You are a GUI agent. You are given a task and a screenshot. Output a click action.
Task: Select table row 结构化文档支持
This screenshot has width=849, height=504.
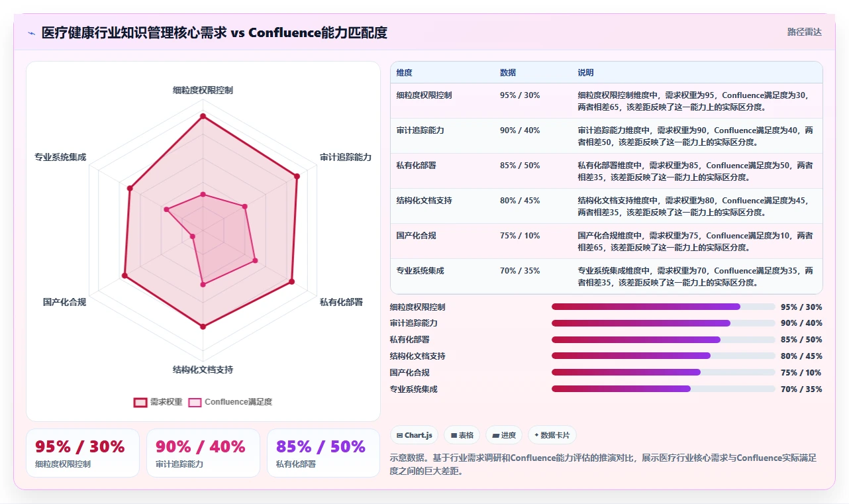coord(606,206)
